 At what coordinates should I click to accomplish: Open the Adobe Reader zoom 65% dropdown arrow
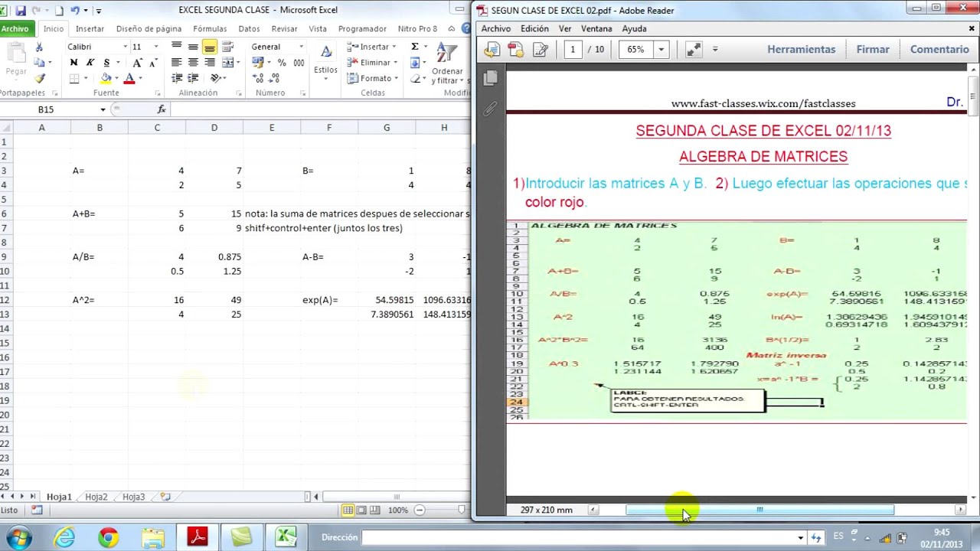(661, 50)
